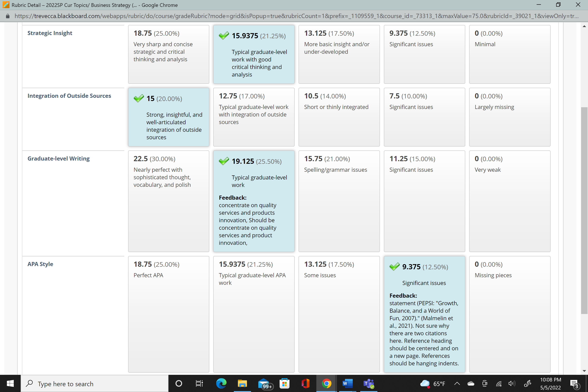Open File Explorer from the taskbar

click(242, 383)
